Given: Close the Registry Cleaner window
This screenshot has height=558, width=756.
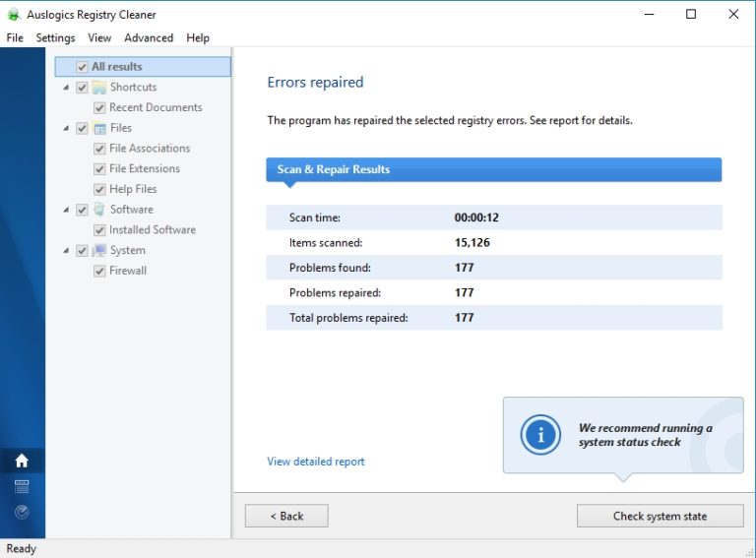Looking at the screenshot, I should point(733,15).
